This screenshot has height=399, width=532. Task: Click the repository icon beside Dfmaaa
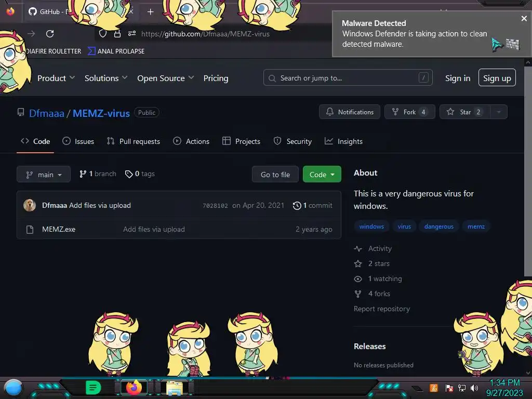point(21,112)
